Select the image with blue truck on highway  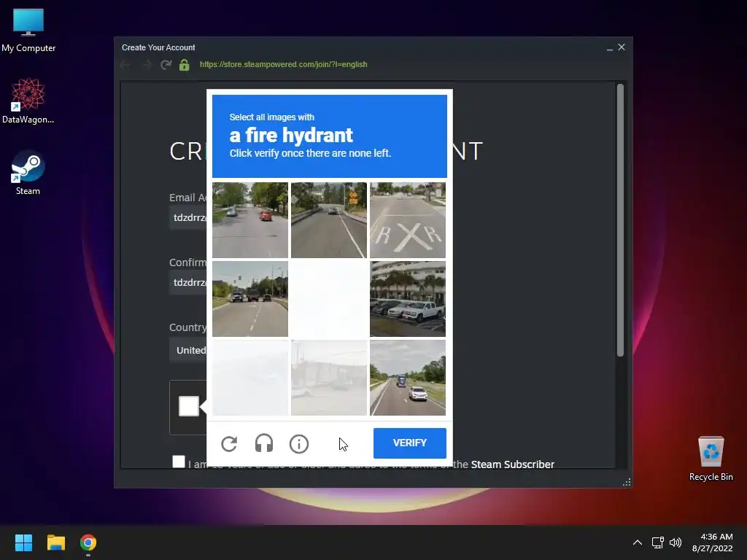click(x=408, y=377)
